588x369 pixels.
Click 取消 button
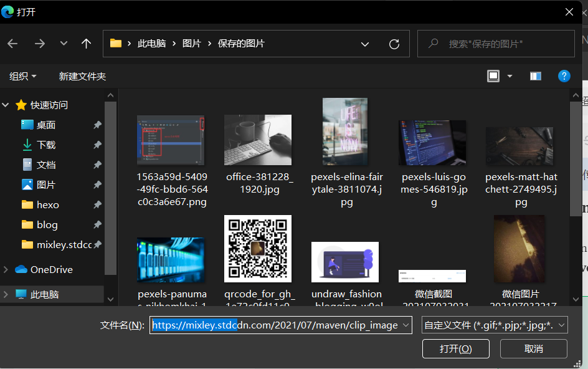tap(533, 348)
